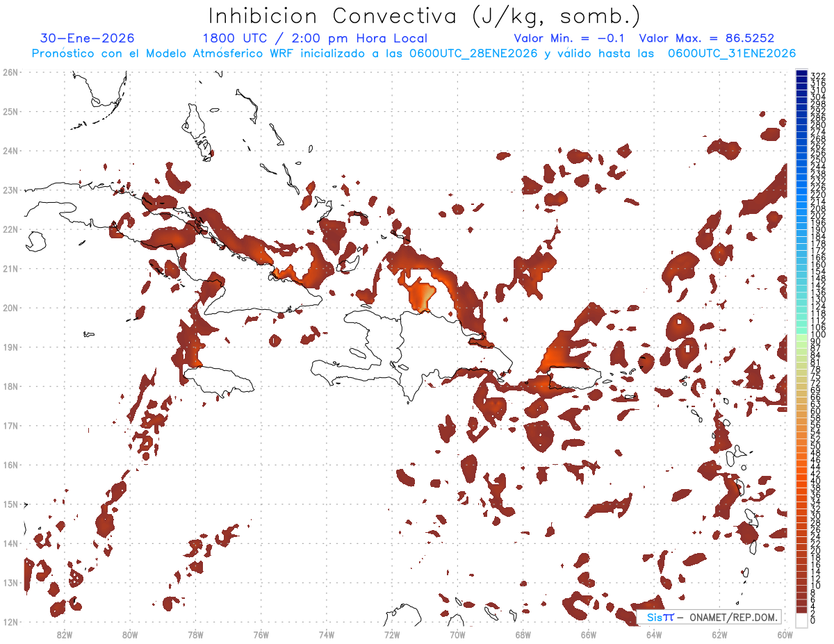Click the valid-until stamp "0600UTC_31ENE2026"
The image size is (834, 644).
(x=732, y=53)
